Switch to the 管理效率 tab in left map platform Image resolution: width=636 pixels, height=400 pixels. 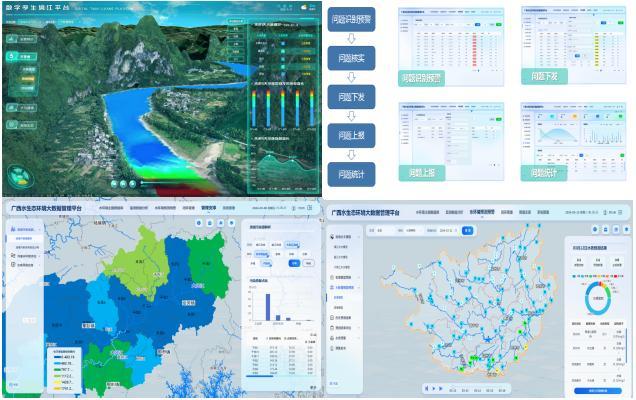209,209
